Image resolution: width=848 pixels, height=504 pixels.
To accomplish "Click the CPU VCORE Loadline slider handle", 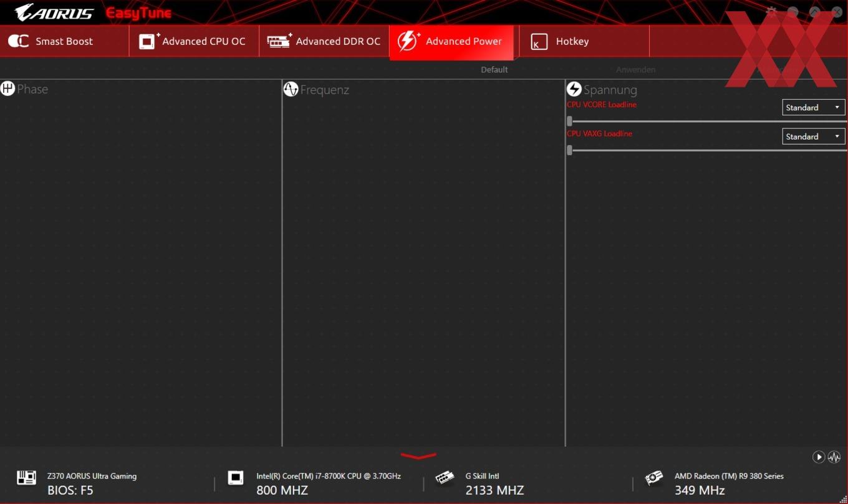I will click(x=569, y=121).
